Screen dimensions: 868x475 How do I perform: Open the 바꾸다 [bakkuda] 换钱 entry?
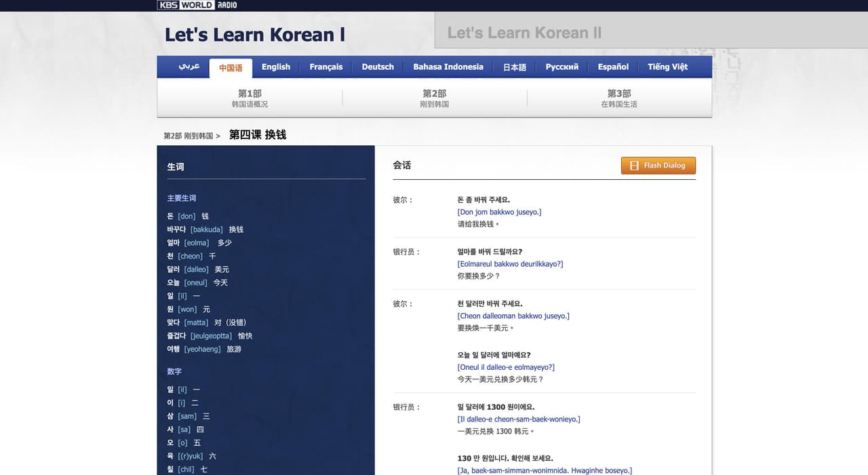coord(205,229)
